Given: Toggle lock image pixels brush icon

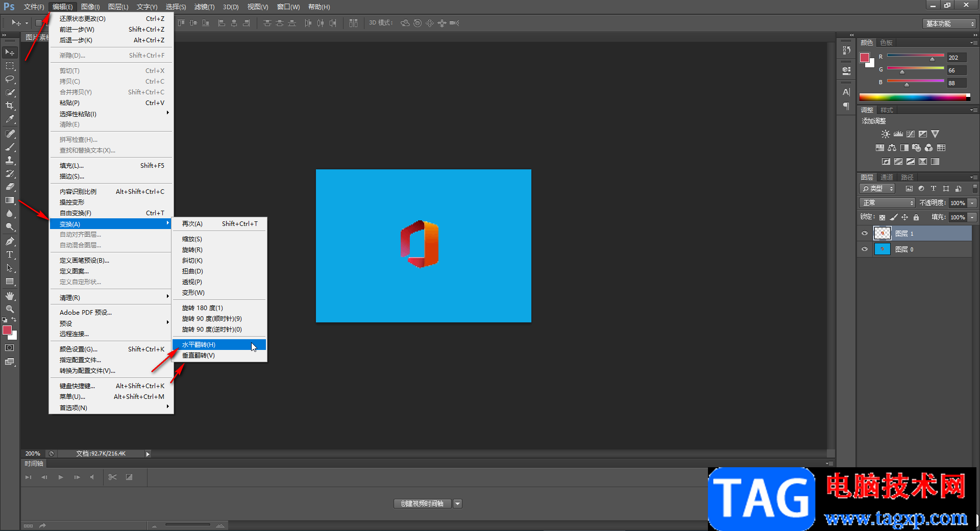Looking at the screenshot, I should tap(893, 217).
